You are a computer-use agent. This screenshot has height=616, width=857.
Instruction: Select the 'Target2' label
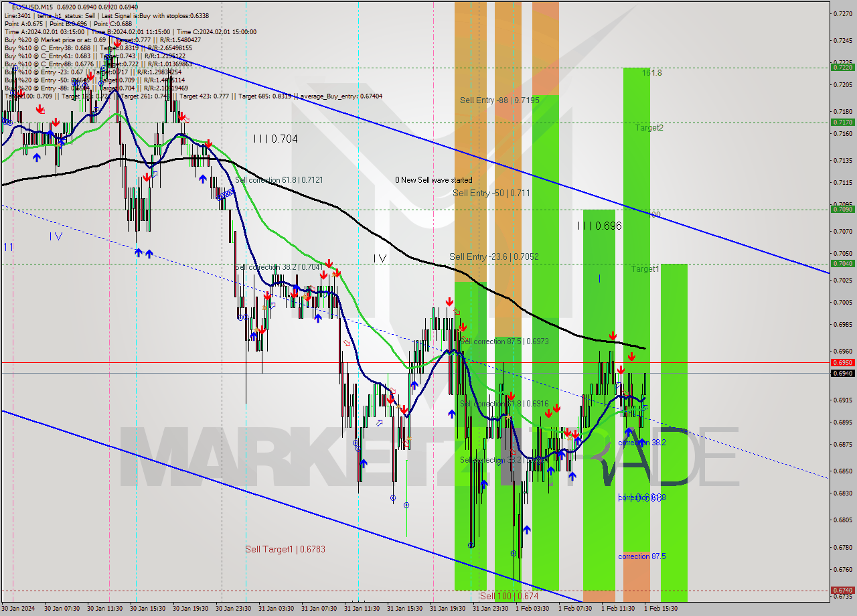[649, 127]
